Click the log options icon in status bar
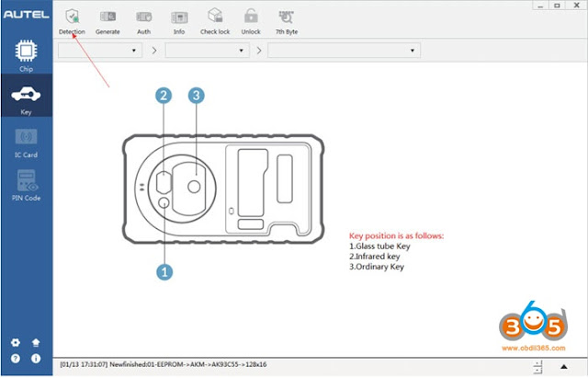Viewport: 588px width, 378px height. [537, 367]
